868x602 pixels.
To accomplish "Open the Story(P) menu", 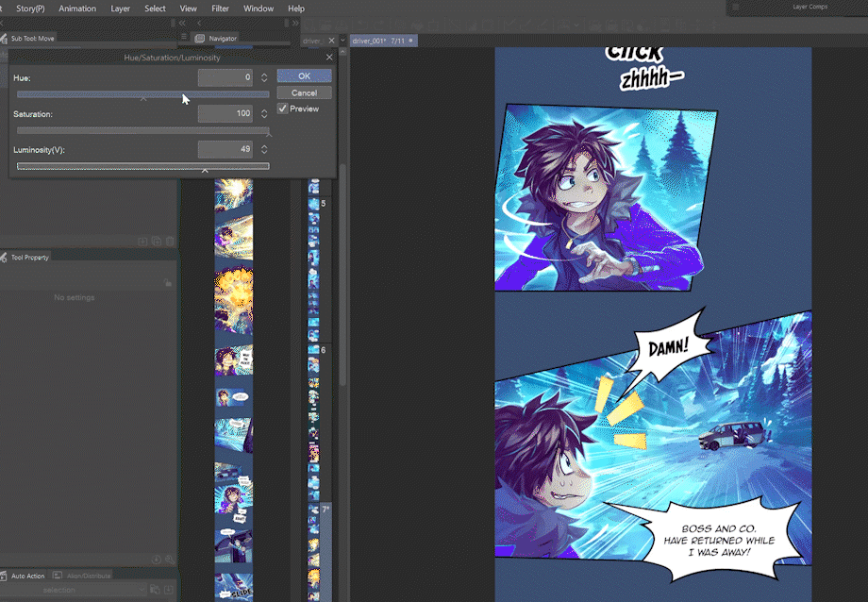I will coord(30,8).
